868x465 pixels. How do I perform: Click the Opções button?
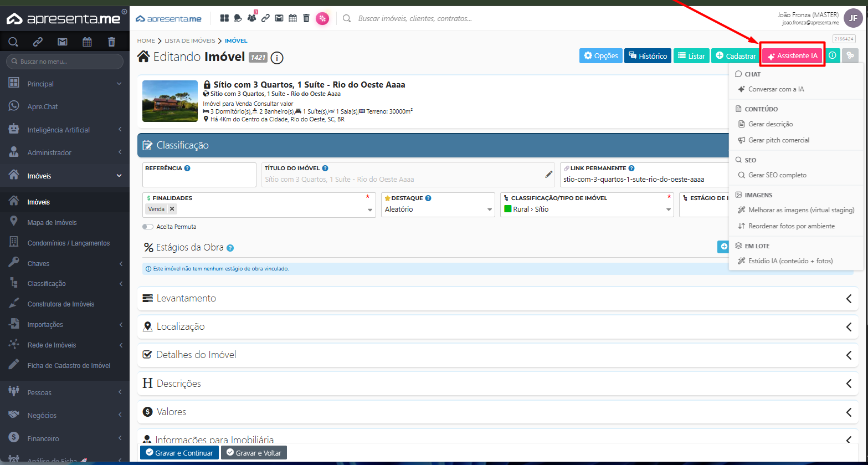601,55
